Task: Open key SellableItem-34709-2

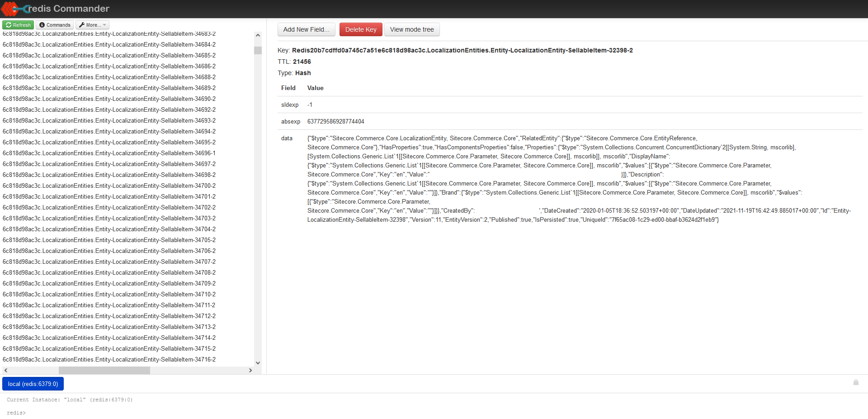Action: tap(109, 283)
